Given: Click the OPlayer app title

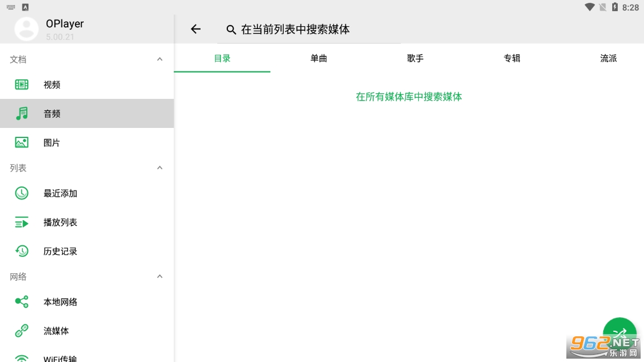Looking at the screenshot, I should tap(65, 24).
